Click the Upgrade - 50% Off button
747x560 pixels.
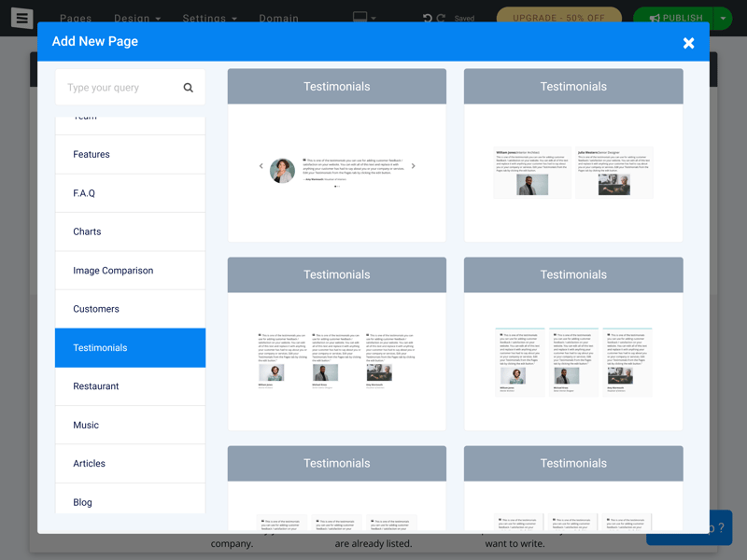click(x=558, y=18)
